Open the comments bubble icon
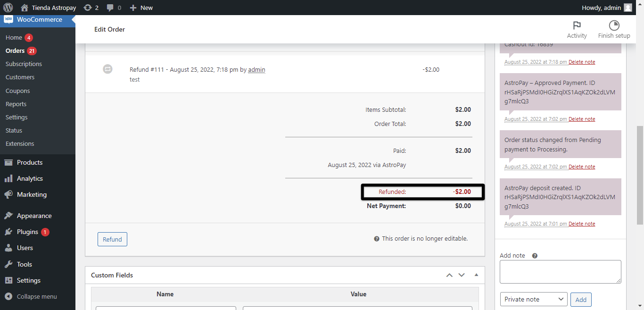The width and height of the screenshot is (644, 310). 110,8
